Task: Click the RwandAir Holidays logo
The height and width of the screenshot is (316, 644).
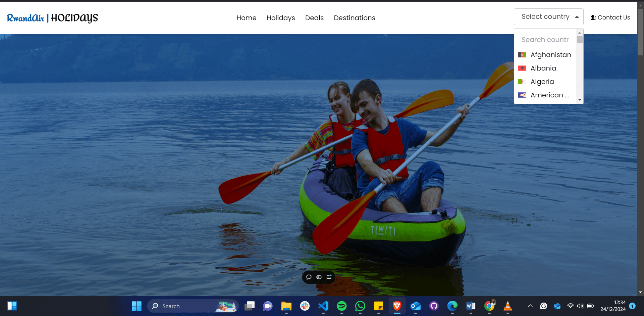Action: (x=52, y=18)
